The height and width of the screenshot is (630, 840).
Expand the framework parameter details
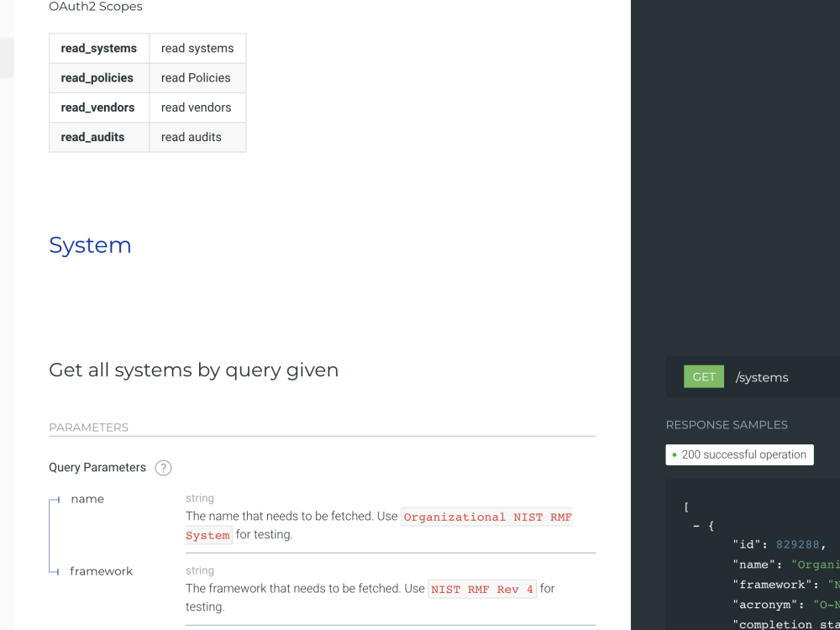pyautogui.click(x=101, y=571)
